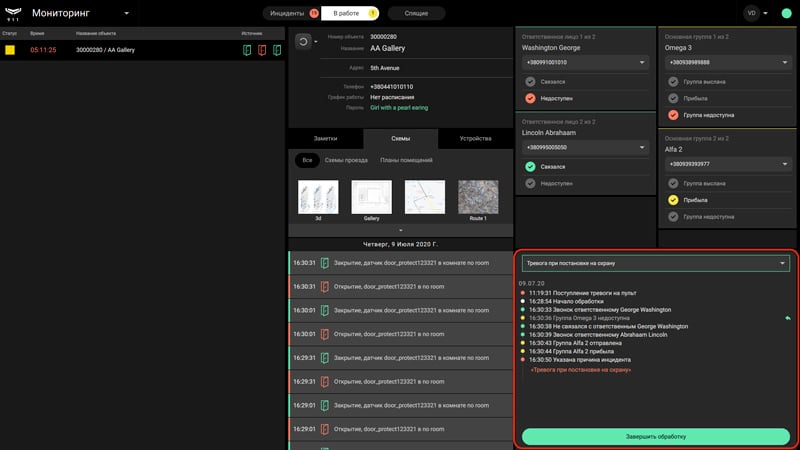This screenshot has height=450, width=800.
Task: Click door icon of 16:29:31 Открытие event
Action: pyautogui.click(x=324, y=382)
